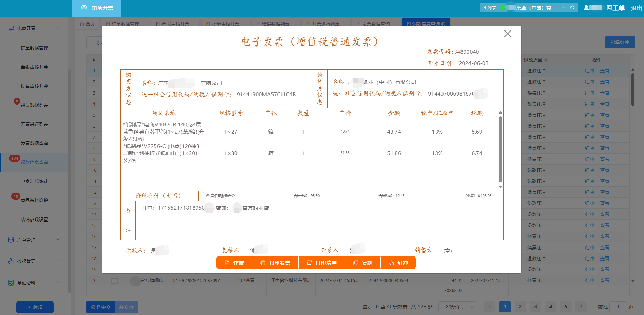Open 订单数据管理 in the sidebar
The height and width of the screenshot is (315, 644).
click(x=34, y=48)
